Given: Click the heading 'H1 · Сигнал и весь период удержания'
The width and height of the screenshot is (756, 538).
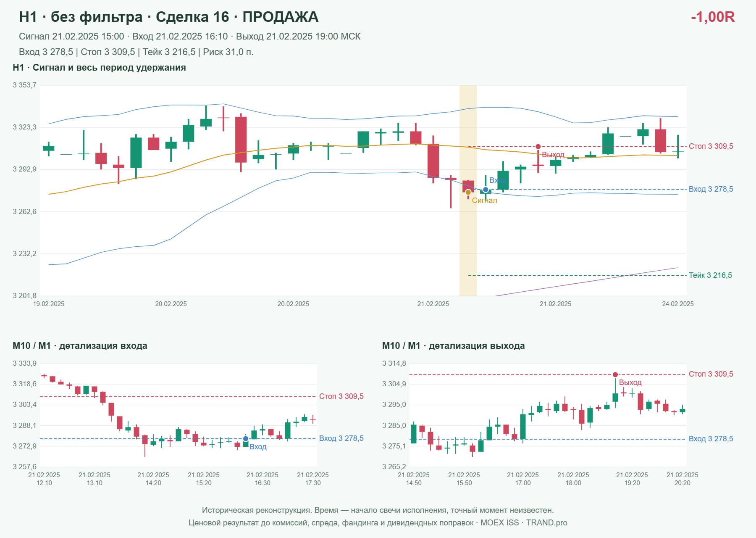Looking at the screenshot, I should tap(99, 68).
